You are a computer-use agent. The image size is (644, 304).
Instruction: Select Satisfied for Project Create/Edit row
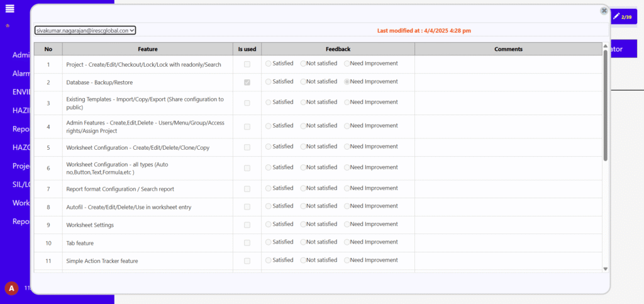click(269, 64)
